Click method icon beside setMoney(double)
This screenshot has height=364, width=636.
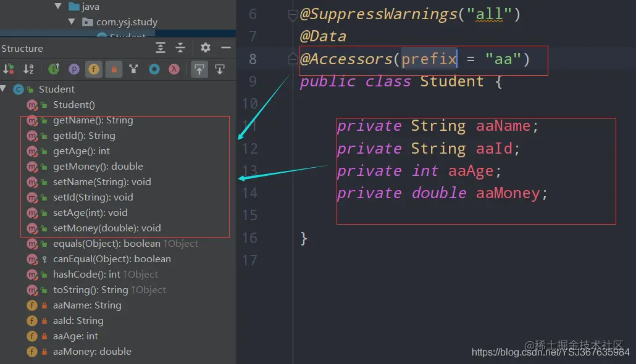click(32, 228)
